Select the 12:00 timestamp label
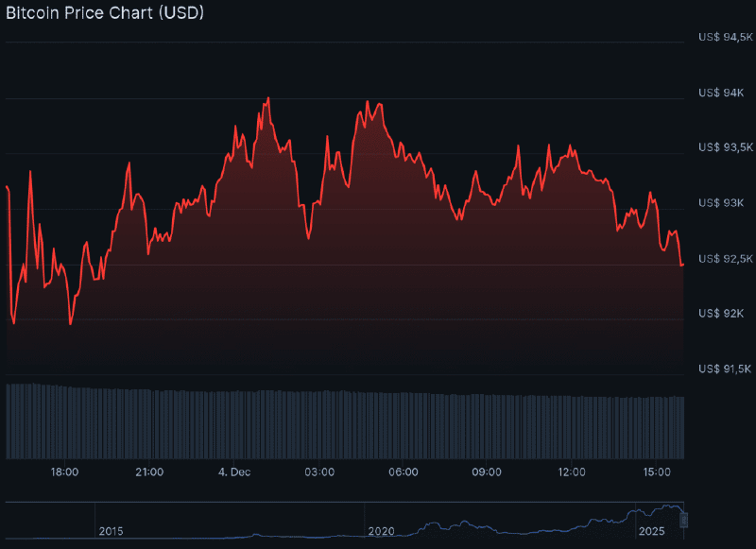The height and width of the screenshot is (549, 756). pyautogui.click(x=571, y=471)
